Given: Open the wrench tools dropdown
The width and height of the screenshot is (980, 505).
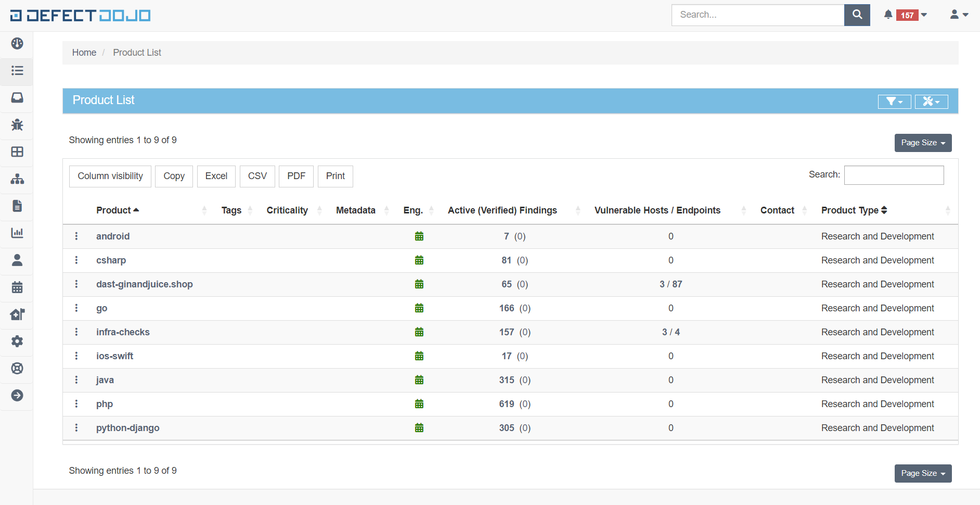Looking at the screenshot, I should point(932,102).
